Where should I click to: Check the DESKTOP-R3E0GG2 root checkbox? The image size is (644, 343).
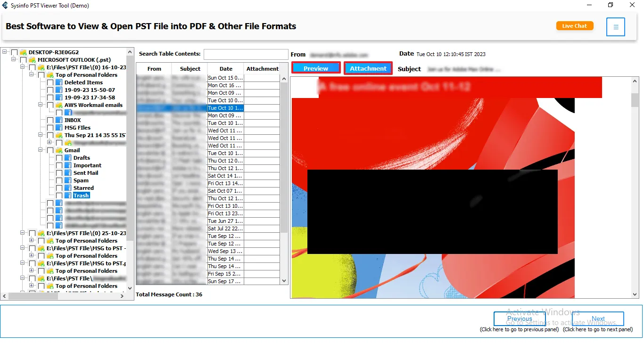(x=14, y=52)
